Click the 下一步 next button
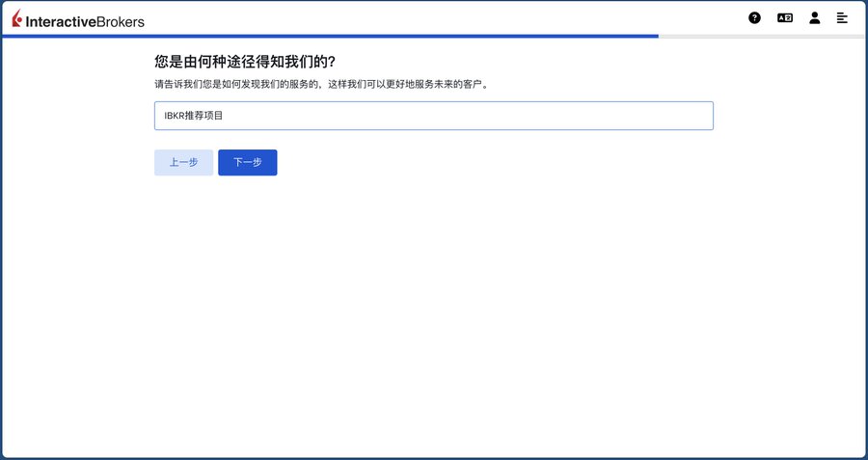The image size is (868, 460). 248,162
